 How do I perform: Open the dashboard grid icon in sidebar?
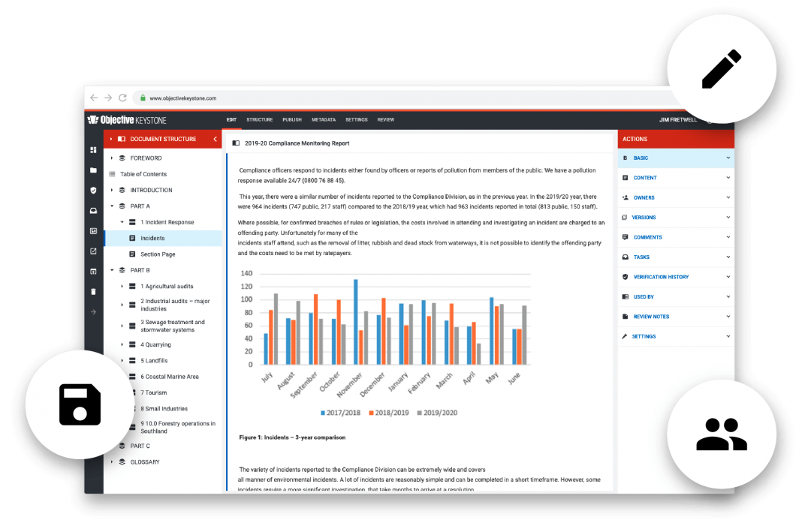pyautogui.click(x=92, y=150)
